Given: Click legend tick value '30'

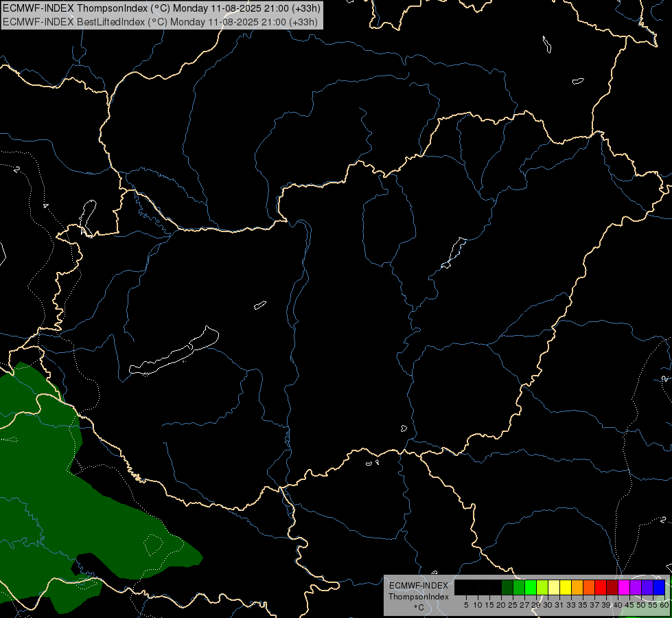Looking at the screenshot, I should pos(548,605).
